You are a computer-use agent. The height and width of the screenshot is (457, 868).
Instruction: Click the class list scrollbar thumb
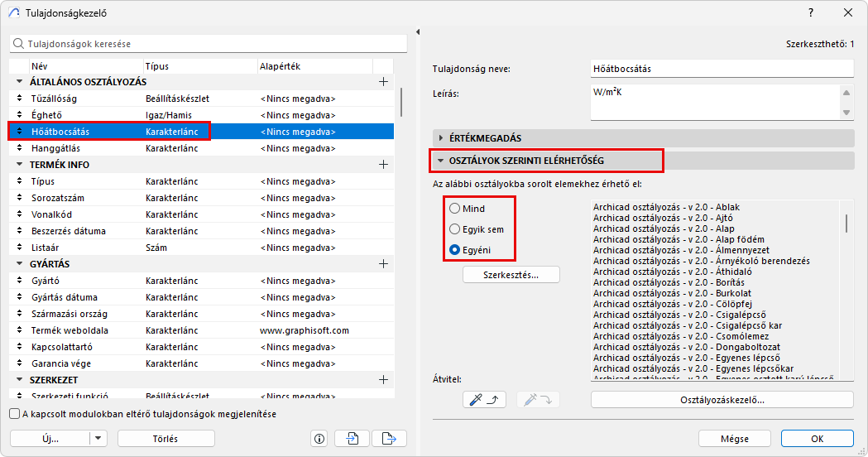click(846, 224)
